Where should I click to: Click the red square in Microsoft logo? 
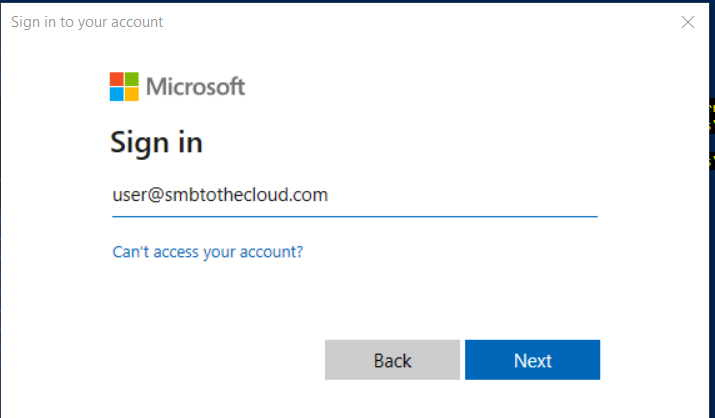point(117,79)
